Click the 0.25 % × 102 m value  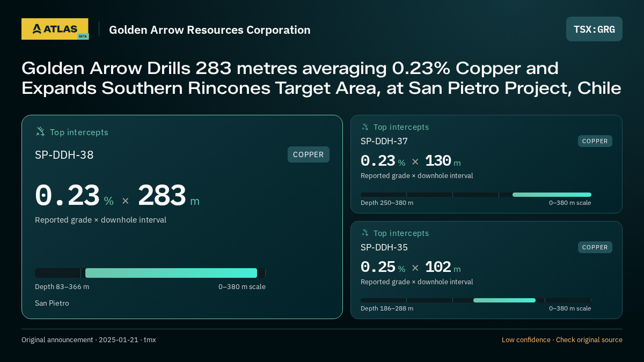click(x=411, y=267)
